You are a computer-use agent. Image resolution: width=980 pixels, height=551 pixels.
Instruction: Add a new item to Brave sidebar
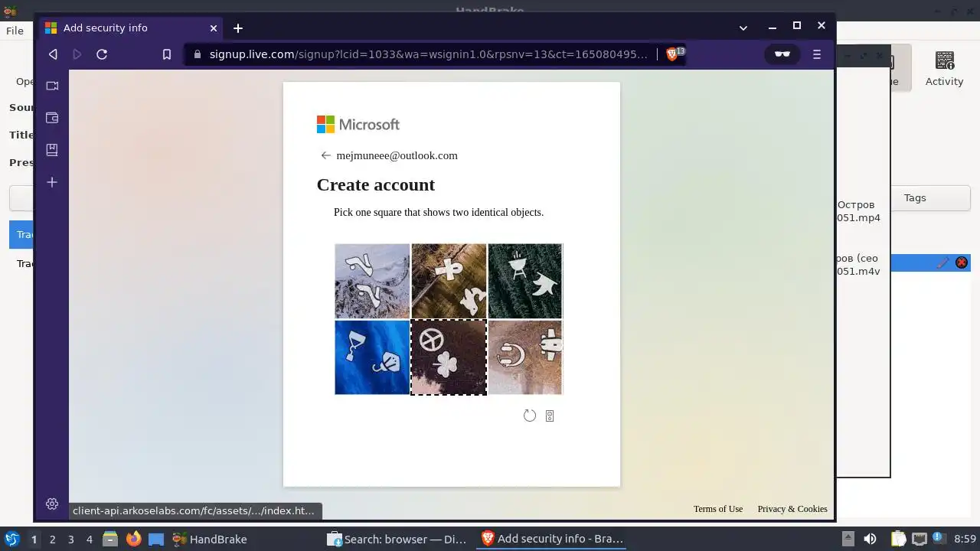tap(52, 182)
